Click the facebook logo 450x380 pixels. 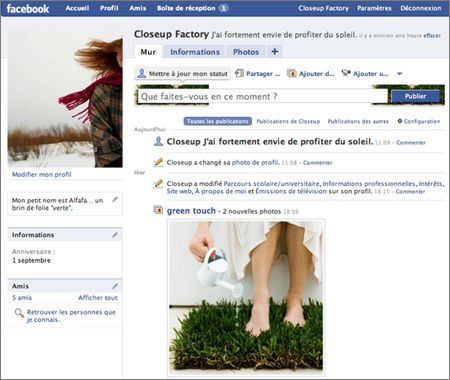(x=28, y=8)
